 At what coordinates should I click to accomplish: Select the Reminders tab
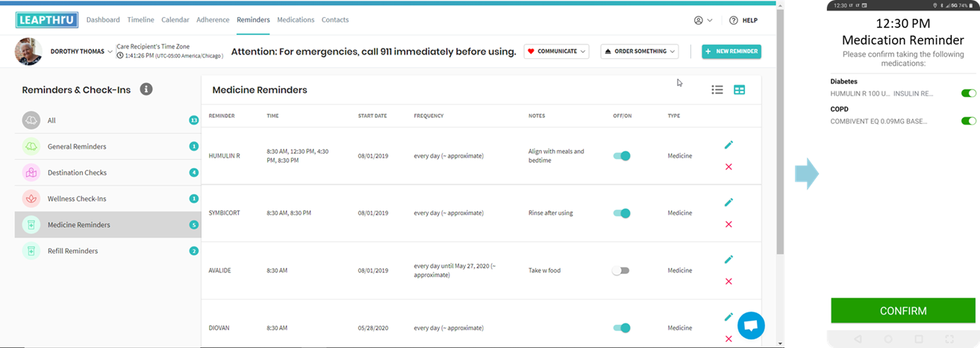pyautogui.click(x=253, y=20)
